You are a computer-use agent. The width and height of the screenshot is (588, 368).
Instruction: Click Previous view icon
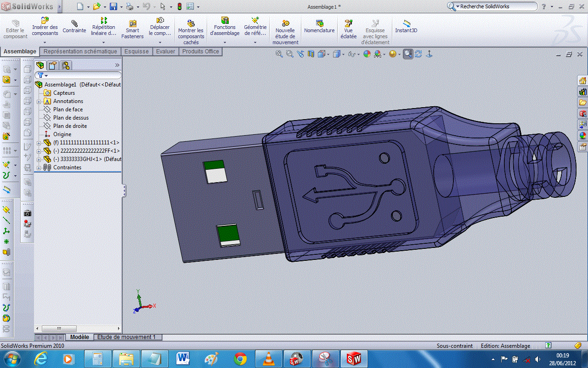[300, 54]
